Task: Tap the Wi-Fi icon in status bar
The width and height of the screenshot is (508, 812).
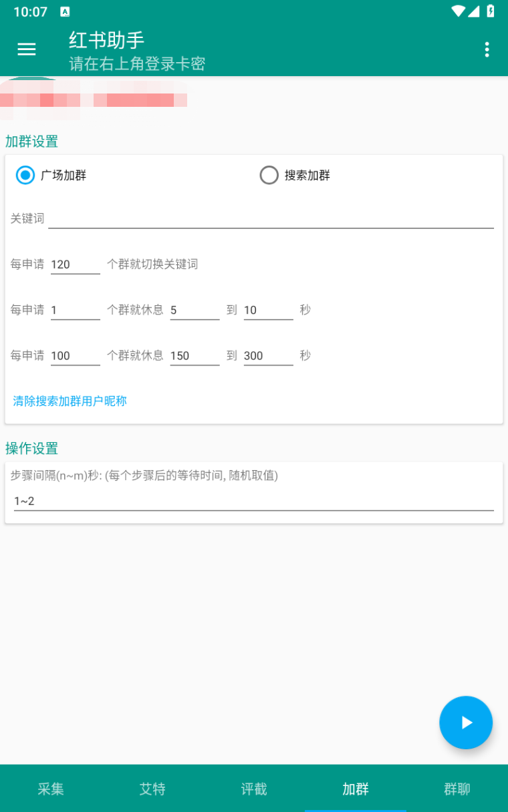Action: tap(458, 11)
